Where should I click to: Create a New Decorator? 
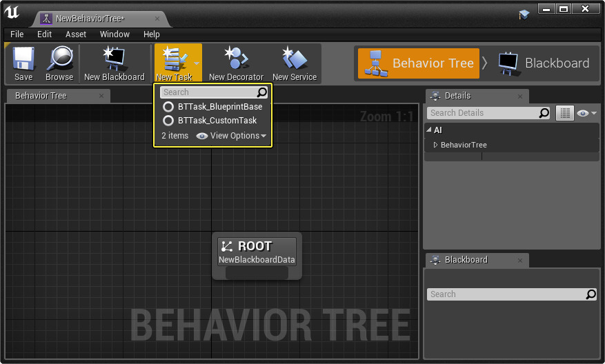tap(236, 63)
